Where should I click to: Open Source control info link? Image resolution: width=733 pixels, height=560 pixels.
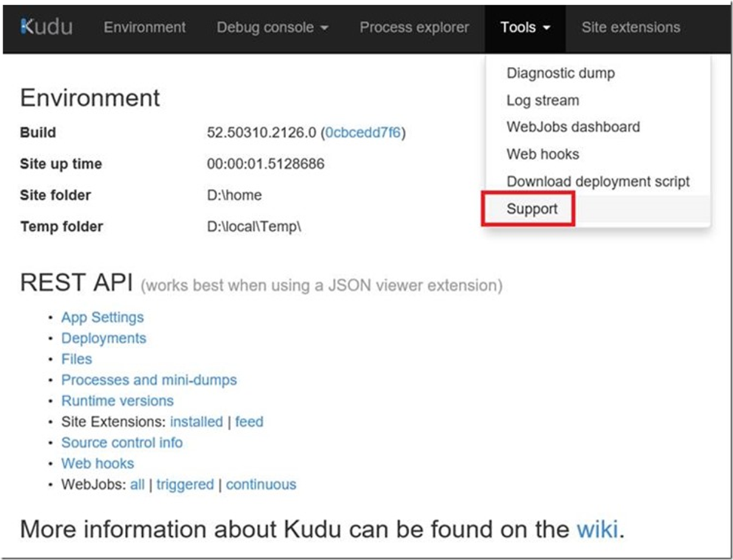coord(122,442)
